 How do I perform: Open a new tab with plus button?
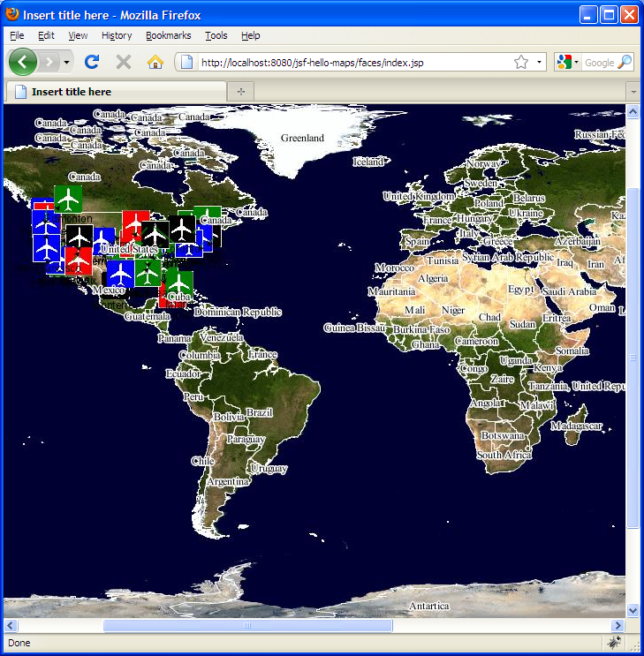click(240, 91)
